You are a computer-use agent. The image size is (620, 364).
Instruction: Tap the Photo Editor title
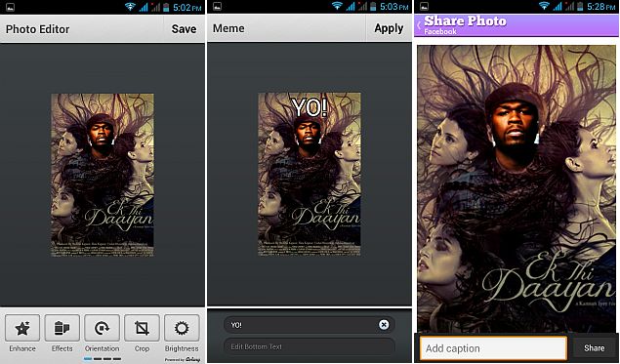point(37,29)
